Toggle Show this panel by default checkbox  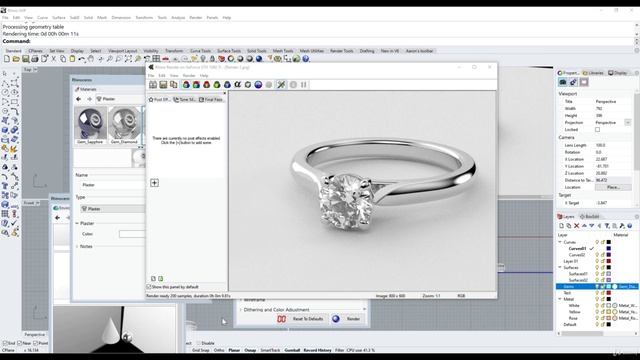[149, 287]
